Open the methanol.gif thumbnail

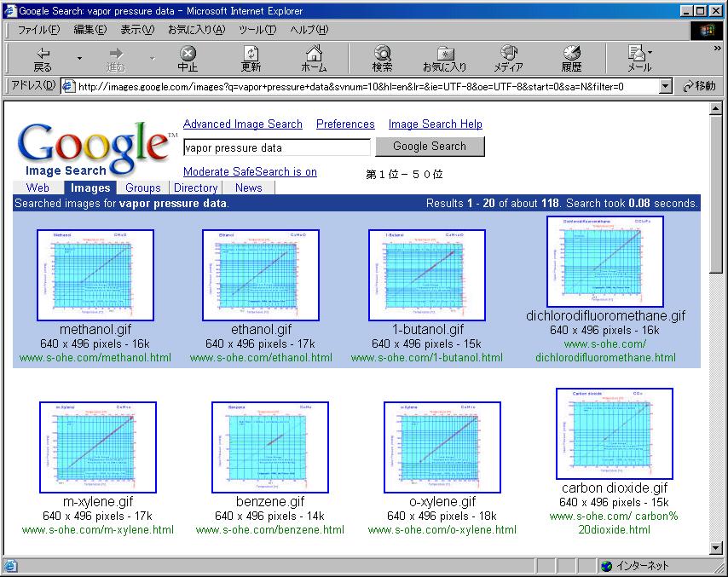95,274
